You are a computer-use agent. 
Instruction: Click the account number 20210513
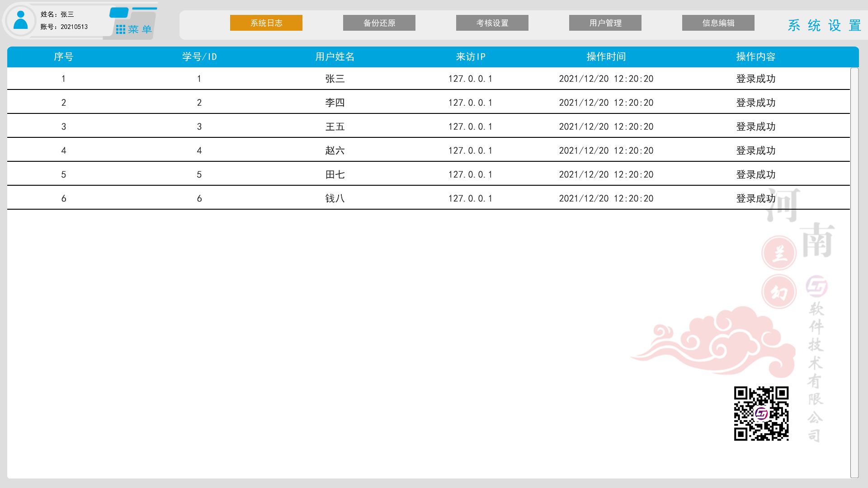[x=74, y=27]
